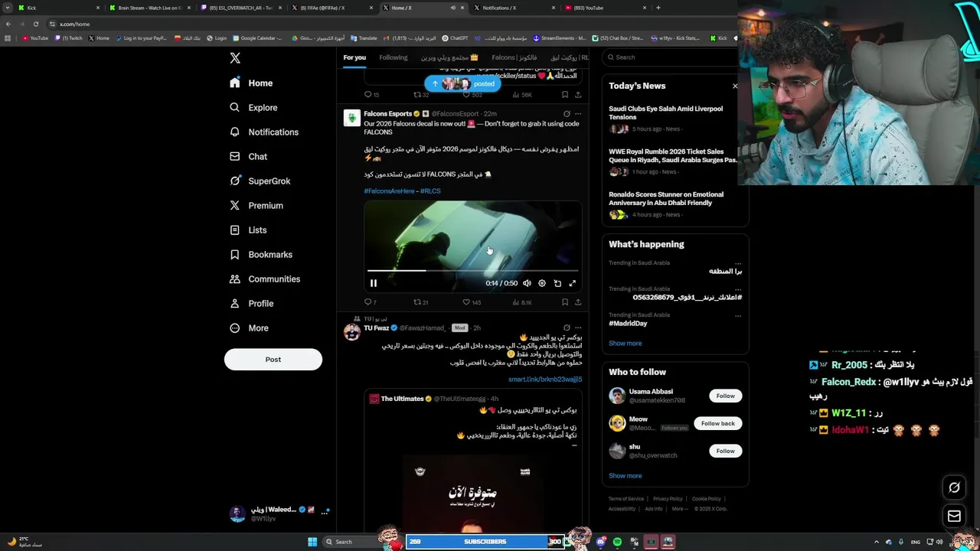Viewport: 980px width, 551px height.
Task: Open Chat in the X sidebar
Action: point(248,157)
